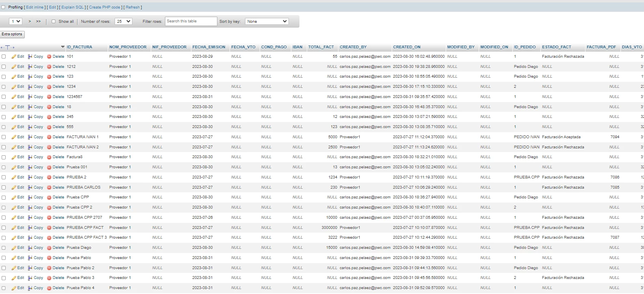644x294 pixels.
Task: Open the Number of rows dropdown
Action: tap(123, 22)
